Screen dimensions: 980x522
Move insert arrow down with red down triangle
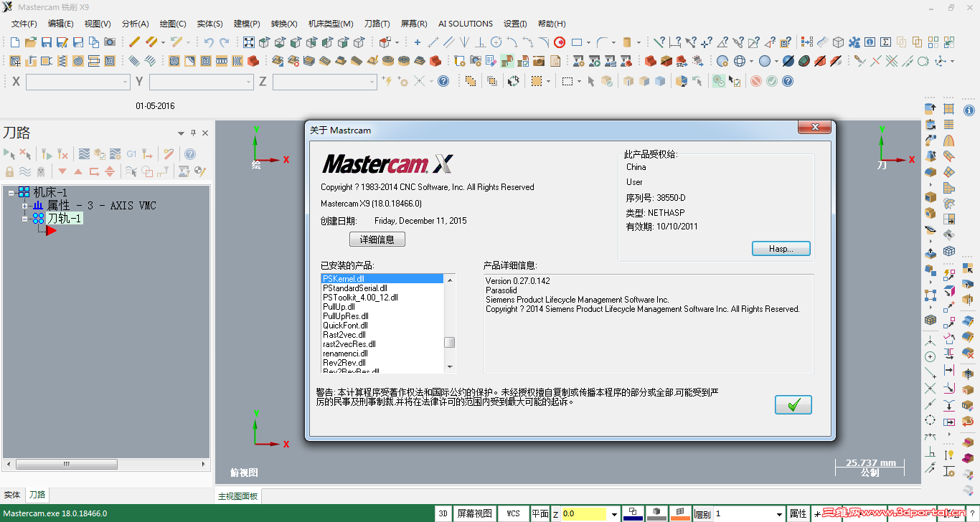(x=62, y=171)
